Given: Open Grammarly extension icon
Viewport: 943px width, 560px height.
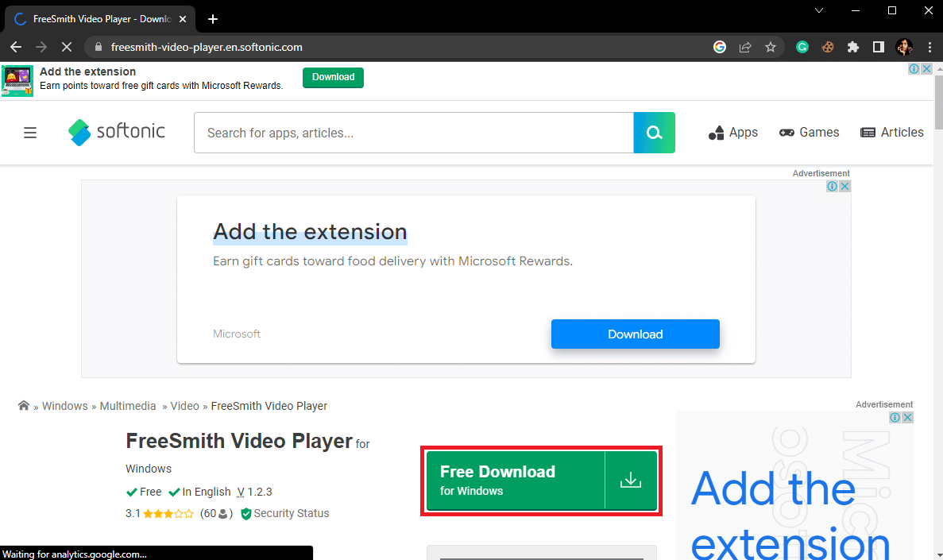Looking at the screenshot, I should [x=802, y=47].
